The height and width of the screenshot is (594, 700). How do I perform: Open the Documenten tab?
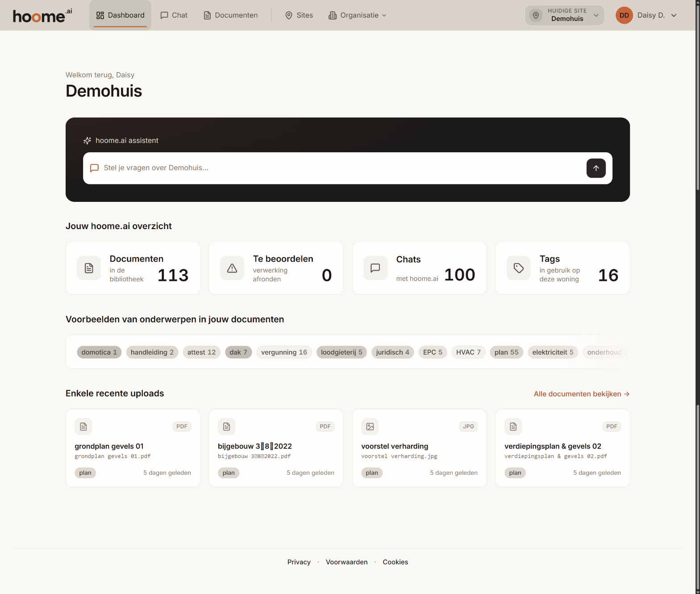point(231,15)
